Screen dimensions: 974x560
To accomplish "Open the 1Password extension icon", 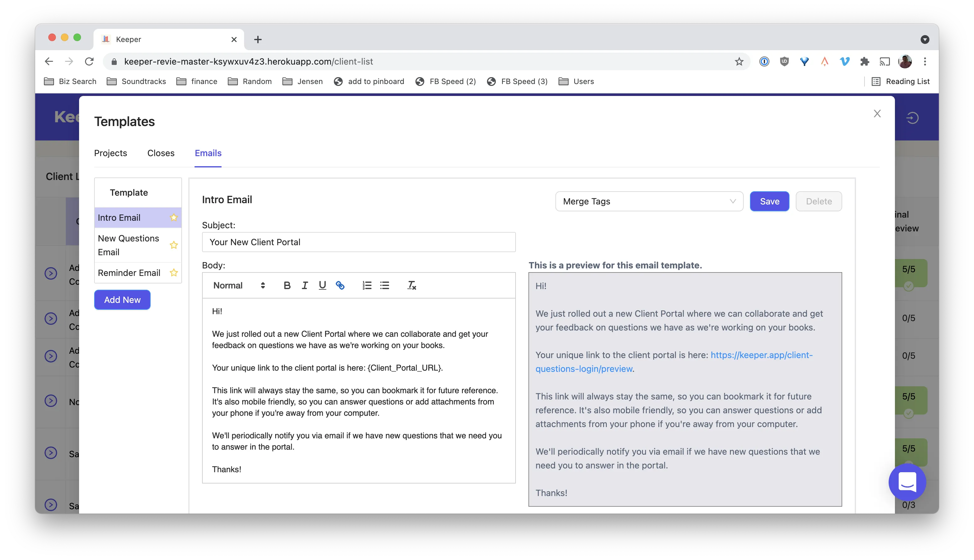I will pos(764,61).
